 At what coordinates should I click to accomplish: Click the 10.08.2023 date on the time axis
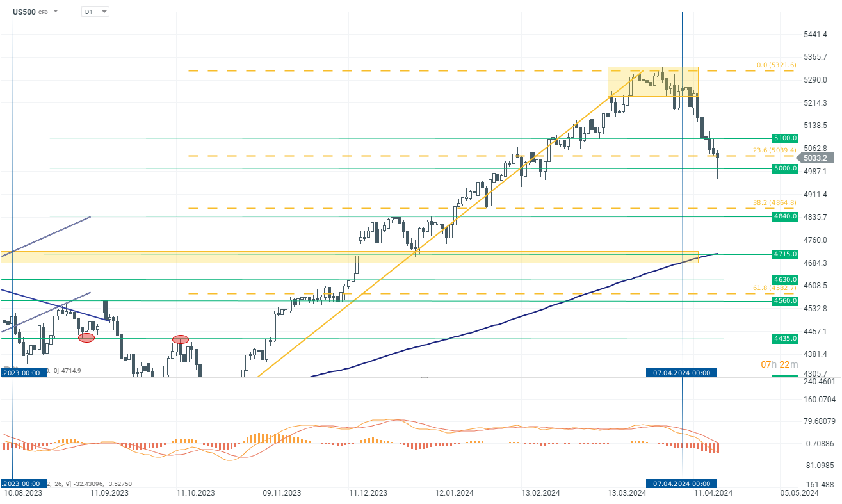click(24, 493)
